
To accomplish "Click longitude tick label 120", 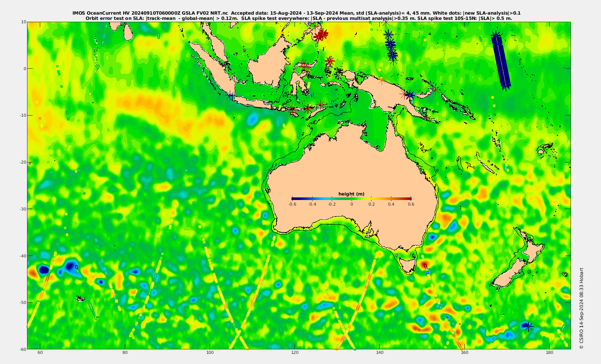I will 295,353.
